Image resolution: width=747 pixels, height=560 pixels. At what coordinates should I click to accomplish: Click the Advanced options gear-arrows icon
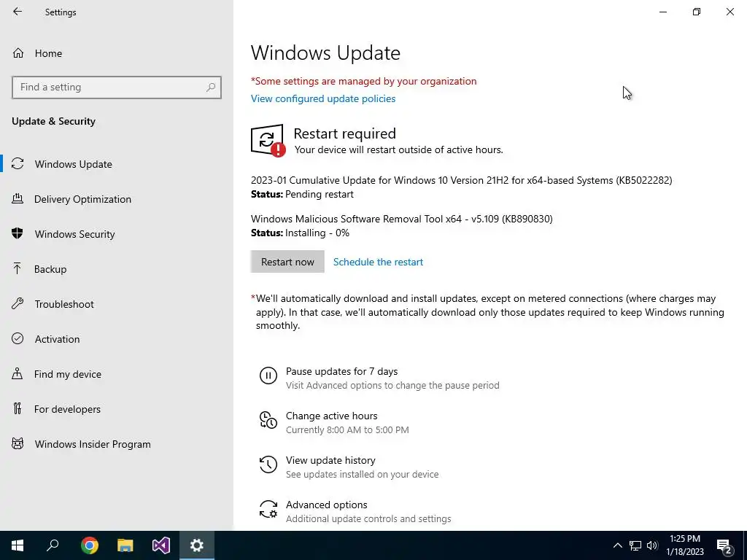(268, 509)
